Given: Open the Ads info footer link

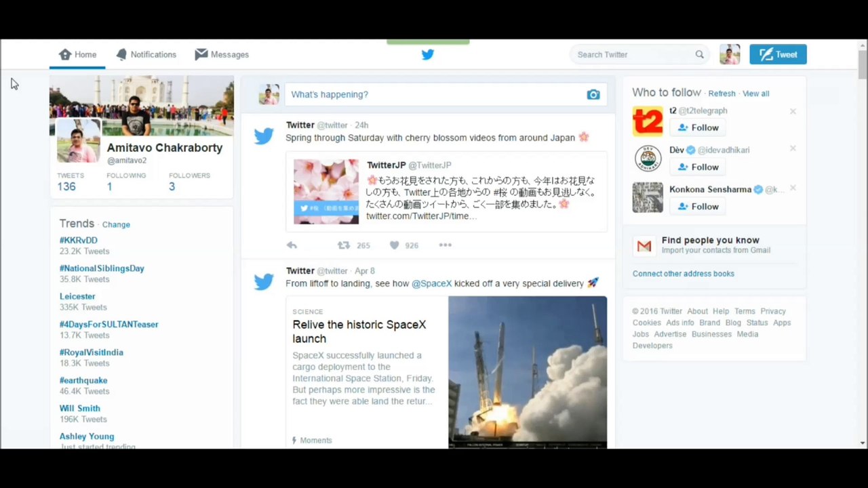Looking at the screenshot, I should 680,323.
